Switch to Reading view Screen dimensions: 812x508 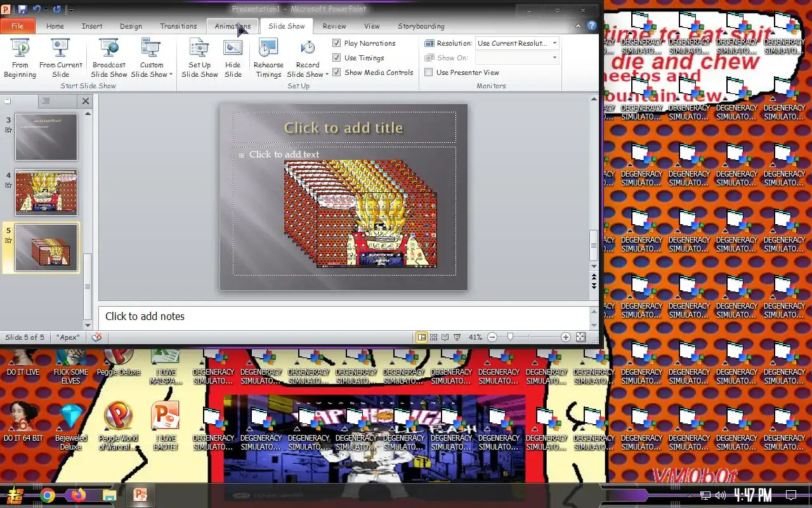tap(445, 337)
